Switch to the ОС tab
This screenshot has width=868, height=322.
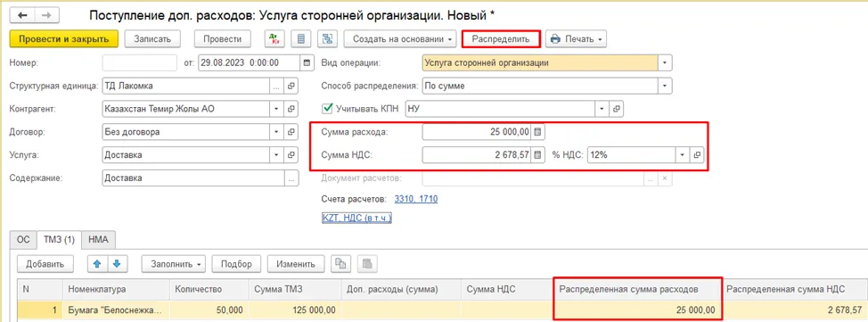24,240
